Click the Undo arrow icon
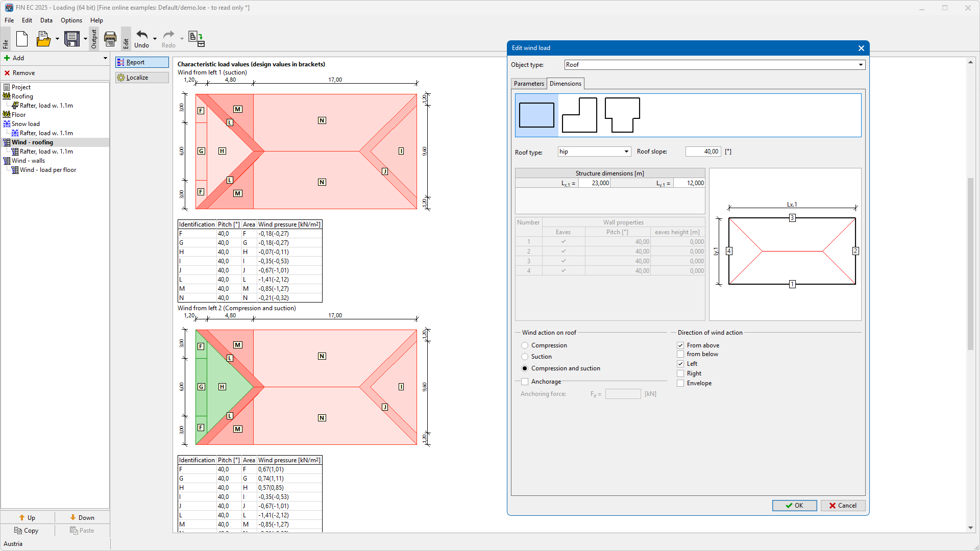This screenshot has width=980, height=551. click(x=142, y=36)
